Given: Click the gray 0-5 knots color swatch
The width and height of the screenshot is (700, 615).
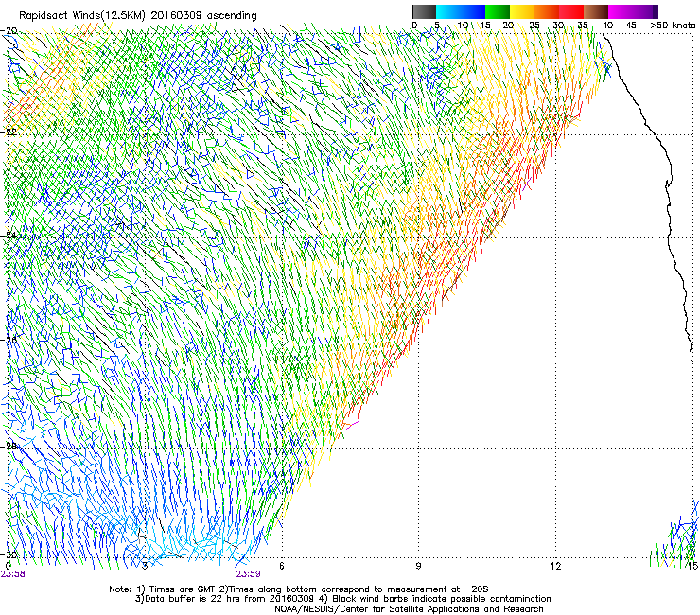Looking at the screenshot, I should pos(424,11).
